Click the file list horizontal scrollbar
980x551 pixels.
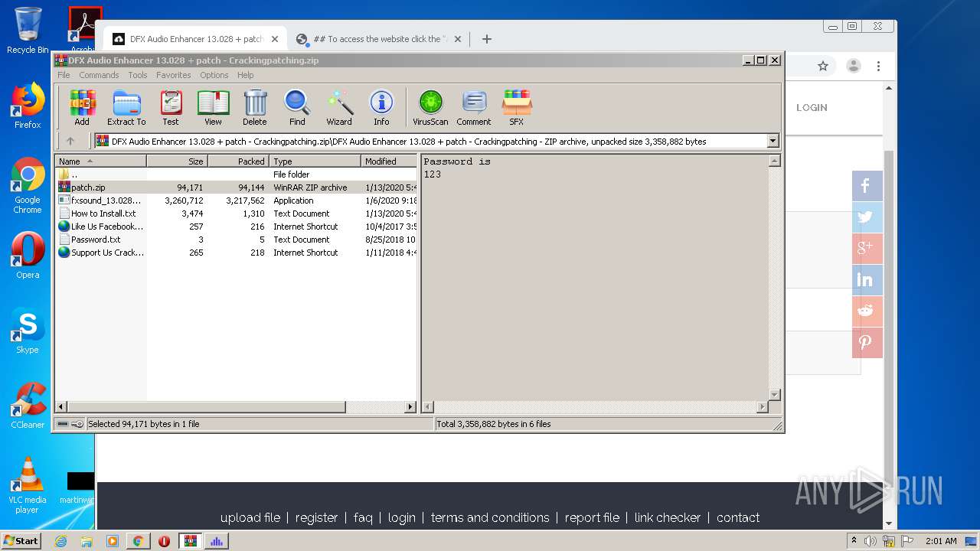(x=236, y=407)
